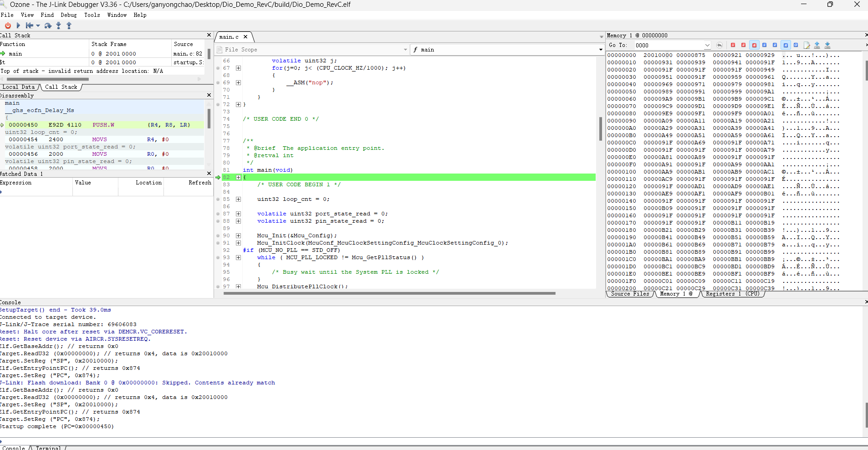Click the blue 0 access-width icon
This screenshot has height=450, width=868.
coord(796,45)
